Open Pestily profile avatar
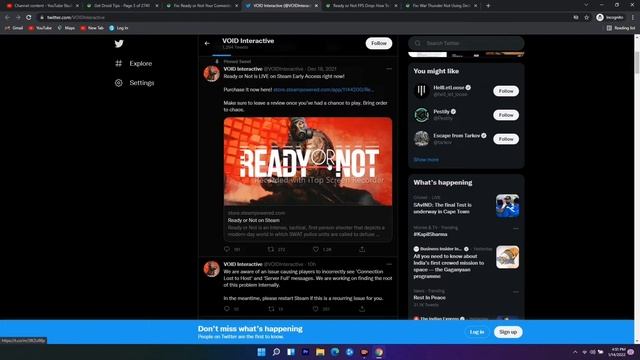Viewport: 640px width, 360px height. [x=421, y=115]
